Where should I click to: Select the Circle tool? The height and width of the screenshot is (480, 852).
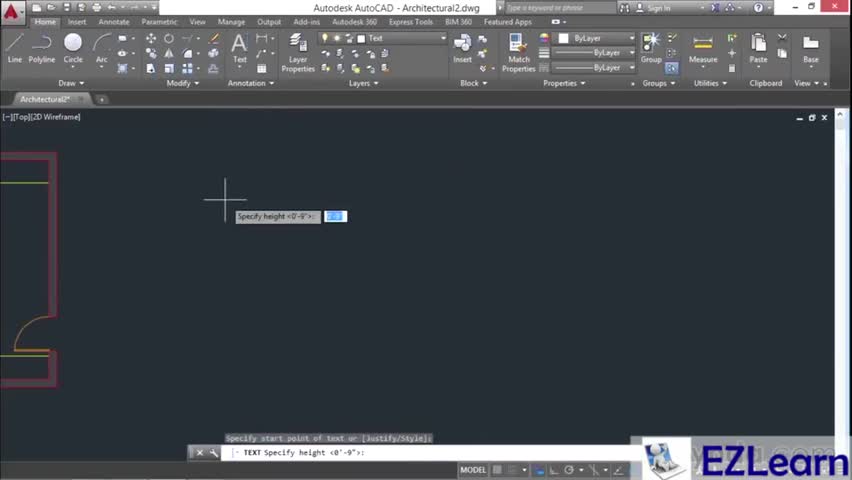pyautogui.click(x=73, y=48)
